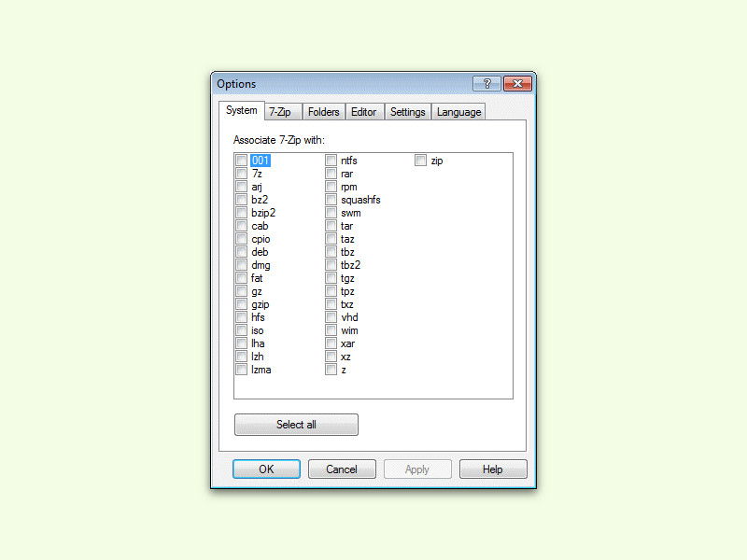The height and width of the screenshot is (560, 747).
Task: Enable the zip association checkbox
Action: point(420,161)
